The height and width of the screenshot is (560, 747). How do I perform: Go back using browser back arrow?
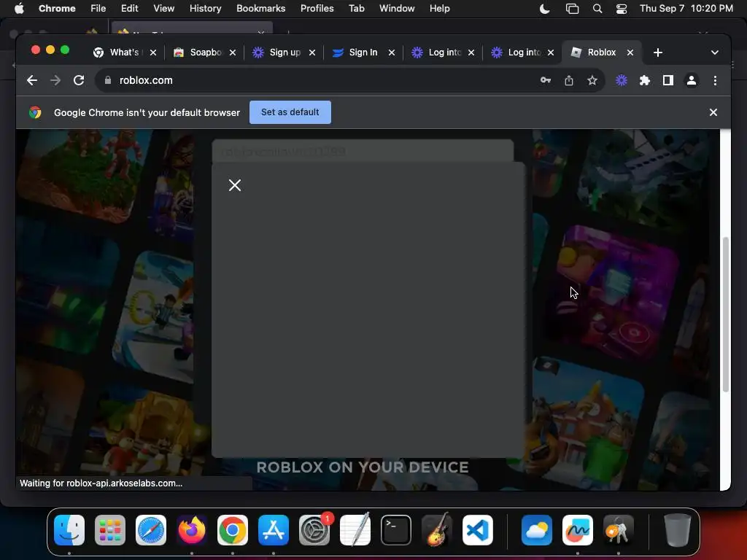[32, 80]
